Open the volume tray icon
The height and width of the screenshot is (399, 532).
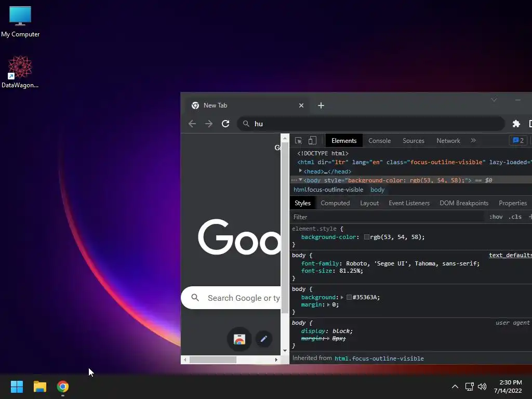[x=482, y=387]
